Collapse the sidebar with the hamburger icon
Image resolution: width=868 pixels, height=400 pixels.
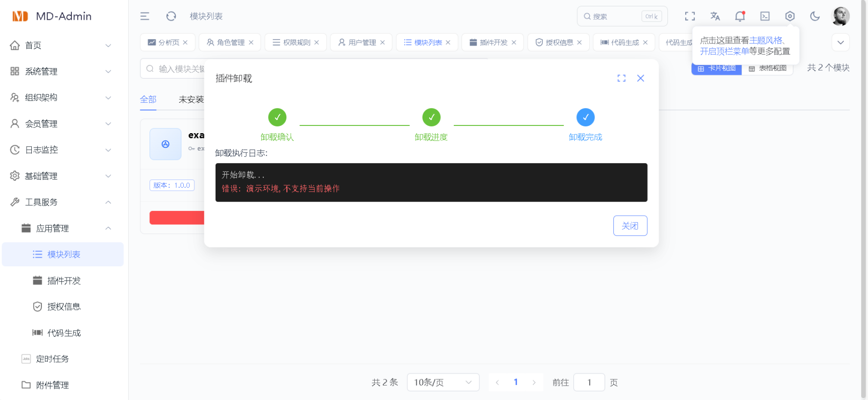click(145, 16)
